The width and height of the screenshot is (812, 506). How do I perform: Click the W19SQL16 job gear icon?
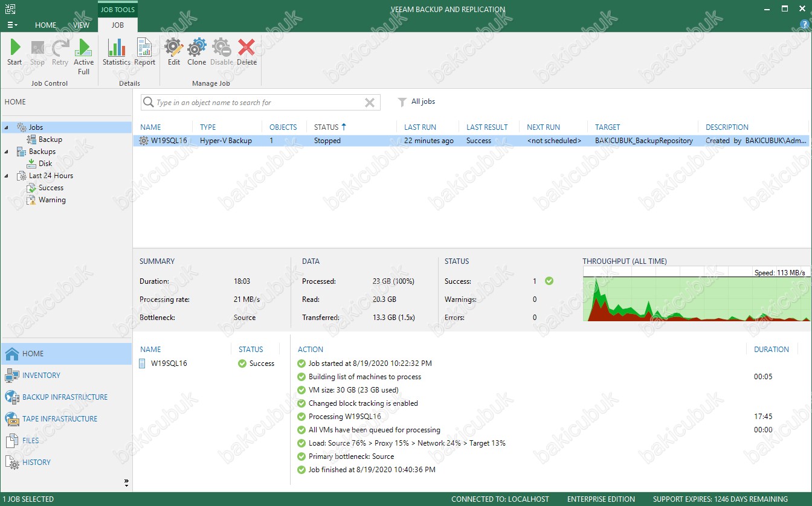[x=143, y=141]
